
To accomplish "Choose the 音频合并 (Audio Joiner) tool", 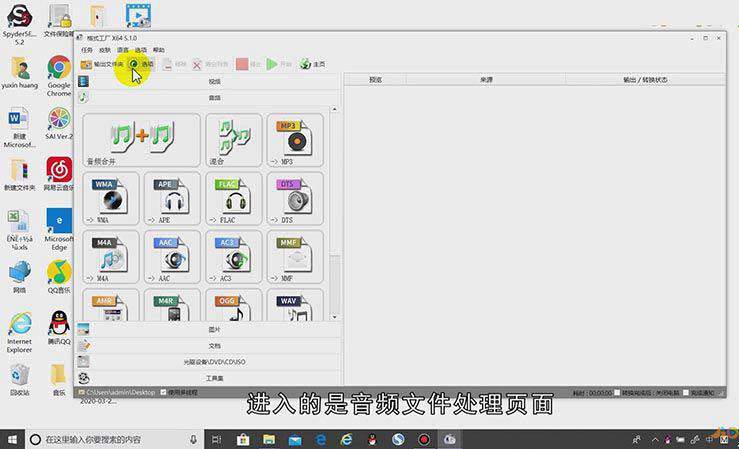I will coord(141,140).
